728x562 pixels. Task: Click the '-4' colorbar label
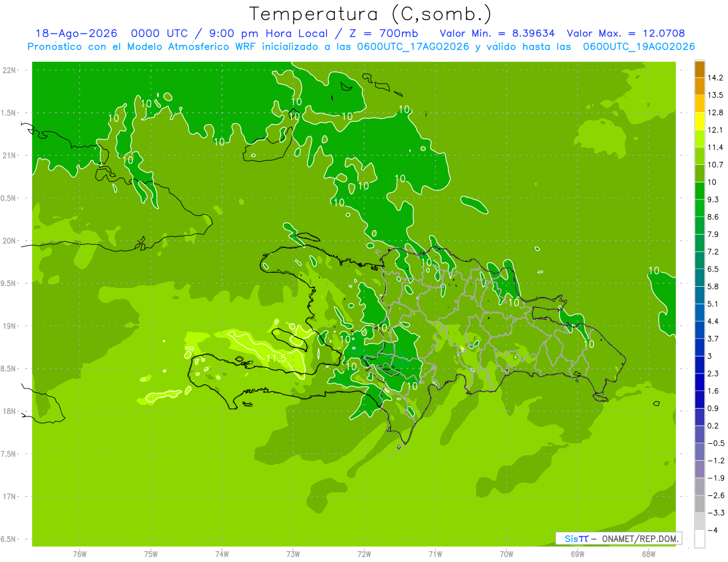[x=712, y=530]
